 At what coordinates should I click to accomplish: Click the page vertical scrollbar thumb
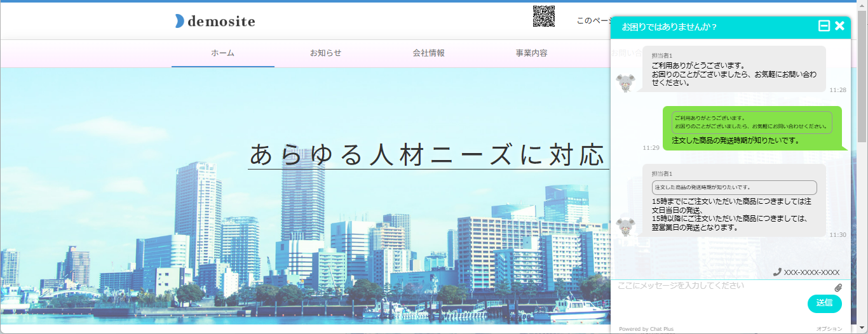pos(862,75)
